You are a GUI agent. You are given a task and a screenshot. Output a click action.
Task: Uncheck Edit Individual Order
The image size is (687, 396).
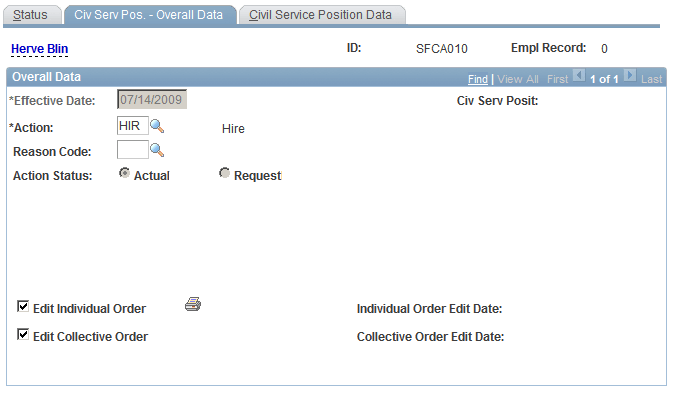[x=23, y=306]
